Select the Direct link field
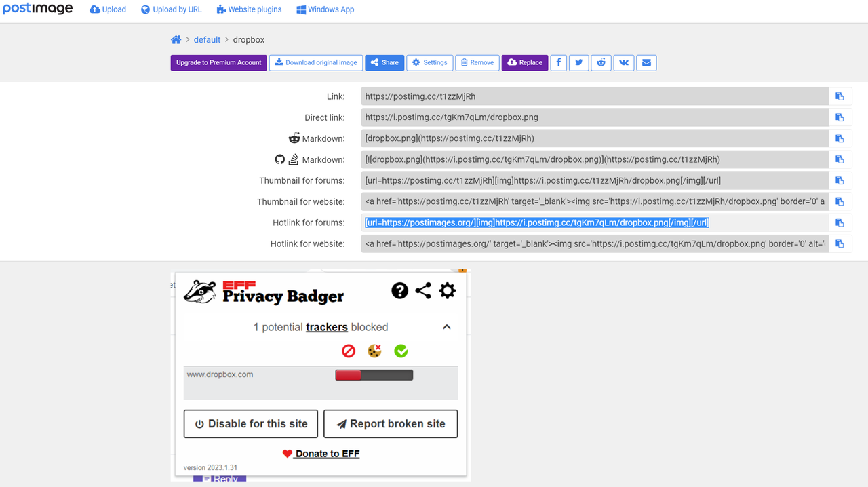868x487 pixels. [595, 117]
